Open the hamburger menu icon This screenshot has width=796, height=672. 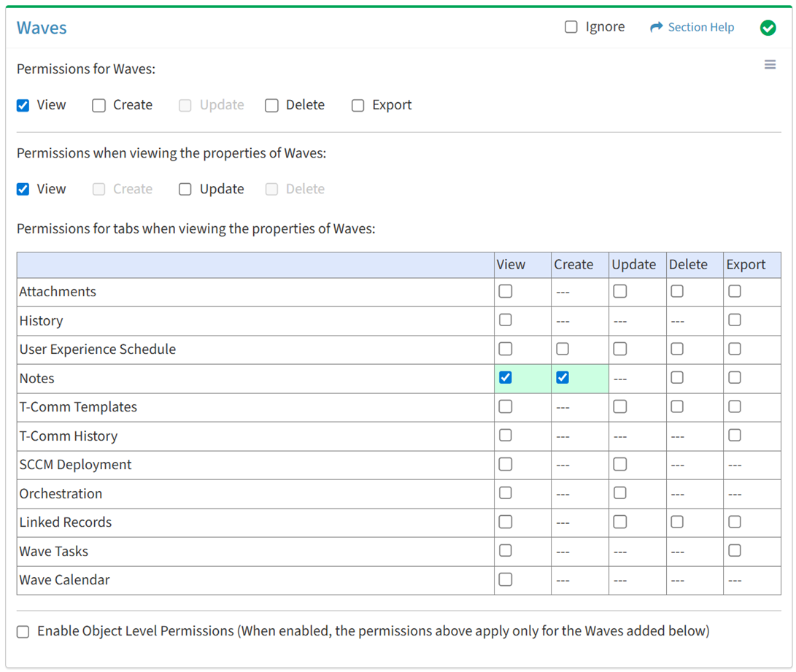(770, 65)
